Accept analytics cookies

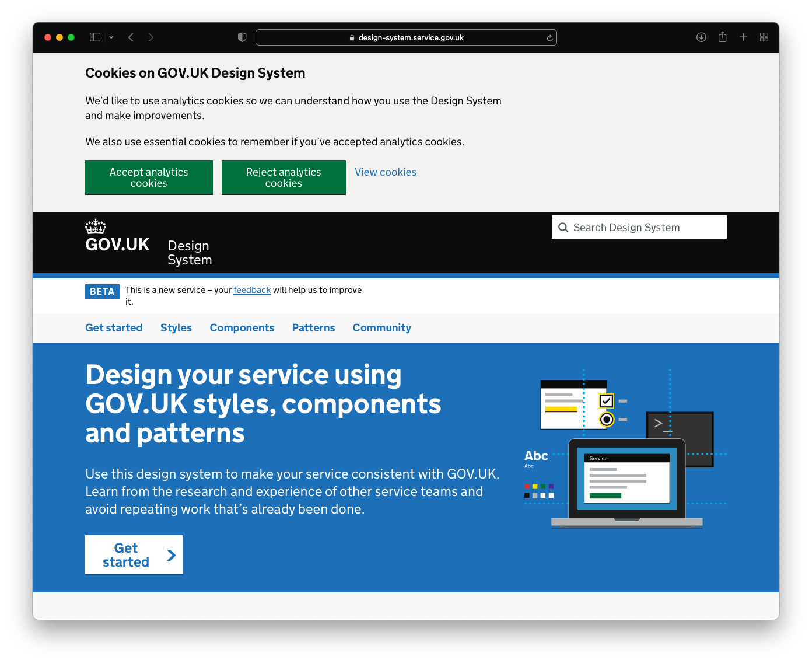149,177
